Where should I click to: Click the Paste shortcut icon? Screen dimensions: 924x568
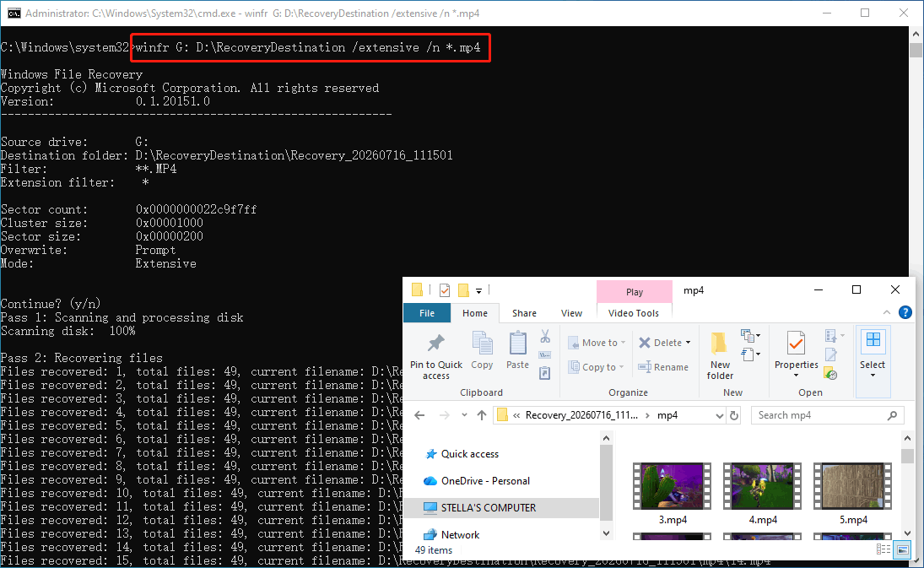click(x=545, y=372)
